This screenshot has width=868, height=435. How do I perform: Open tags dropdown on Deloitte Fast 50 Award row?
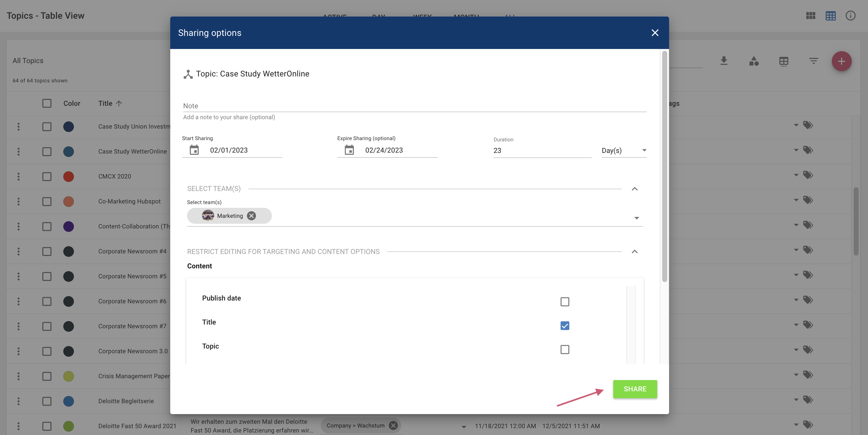[x=796, y=425]
